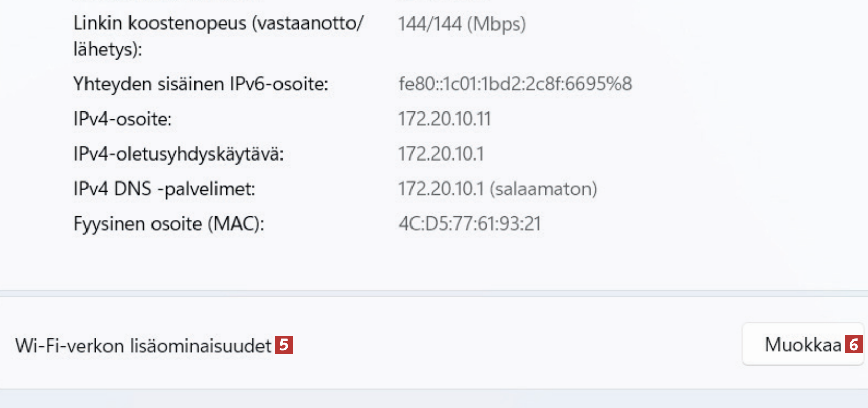Click the (Mbps) unit text

(496, 24)
